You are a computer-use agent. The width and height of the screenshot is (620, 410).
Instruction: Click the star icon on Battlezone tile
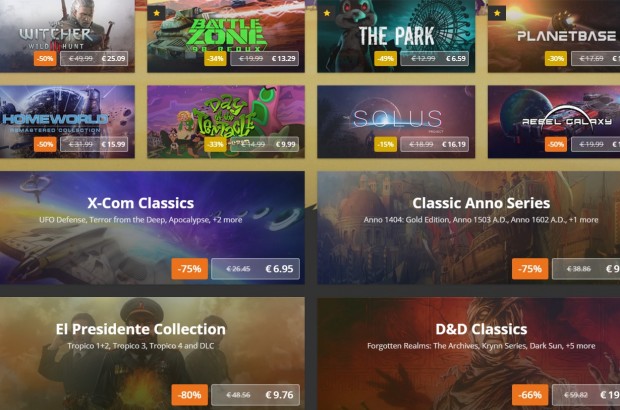pyautogui.click(x=157, y=13)
